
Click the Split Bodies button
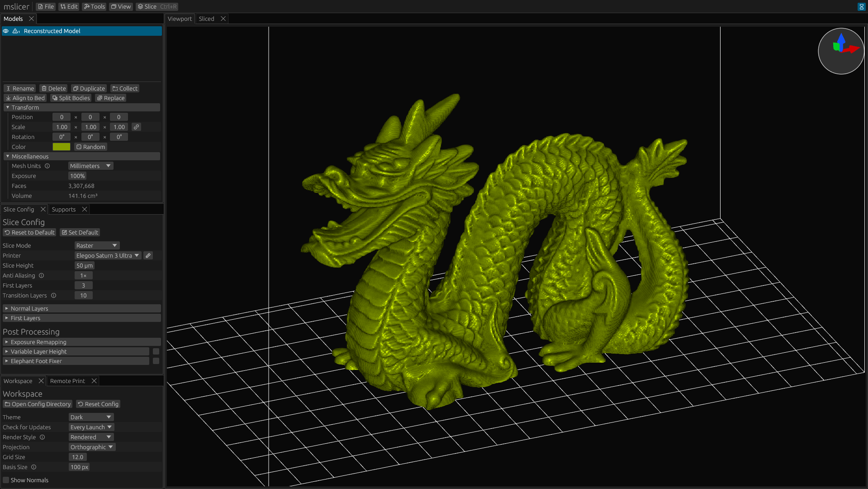(71, 98)
